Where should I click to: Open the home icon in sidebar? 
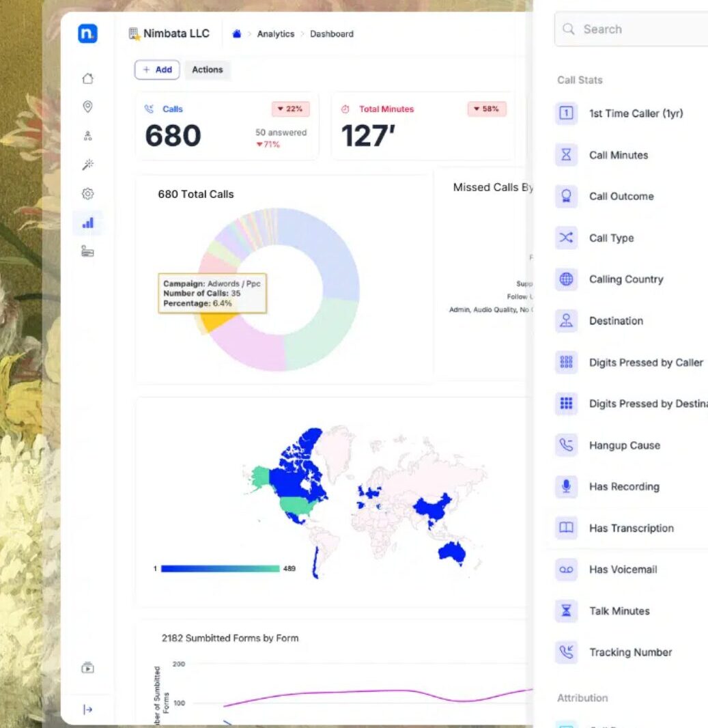pyautogui.click(x=87, y=79)
